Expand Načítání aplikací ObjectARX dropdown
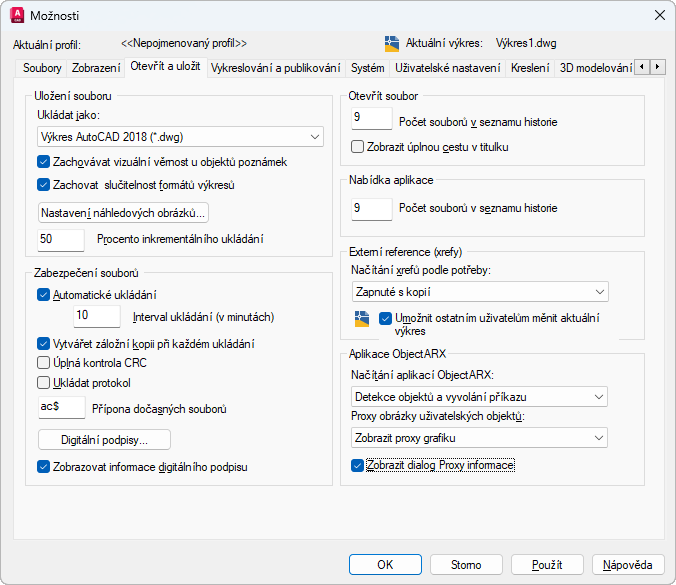676x585 pixels. coord(479,397)
